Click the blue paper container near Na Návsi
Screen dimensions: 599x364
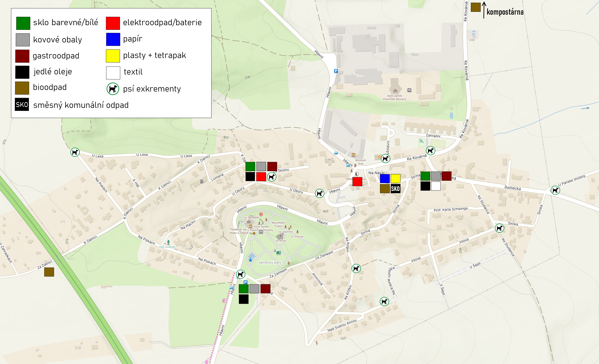click(385, 179)
